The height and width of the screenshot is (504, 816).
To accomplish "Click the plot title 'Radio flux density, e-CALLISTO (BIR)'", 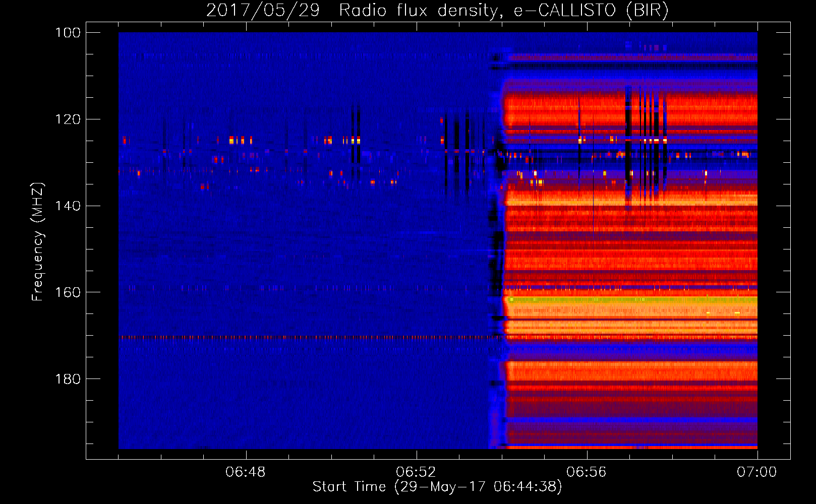I will [503, 11].
